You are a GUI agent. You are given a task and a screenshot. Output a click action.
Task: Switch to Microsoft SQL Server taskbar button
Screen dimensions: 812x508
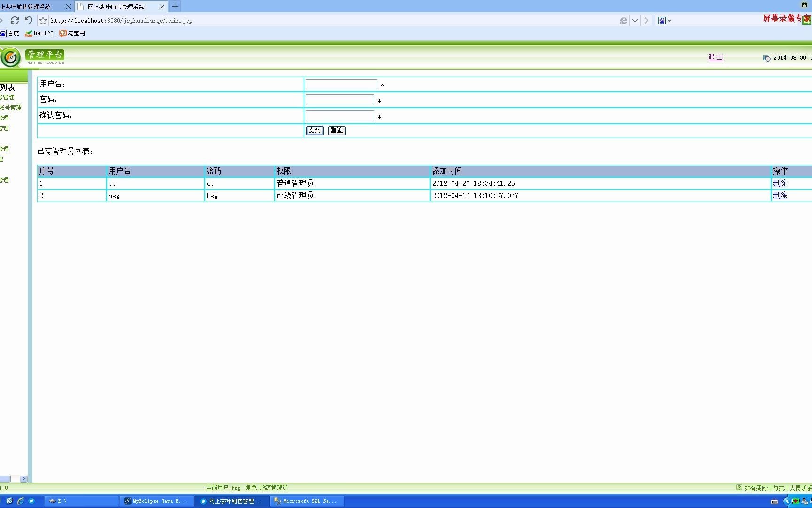click(308, 501)
